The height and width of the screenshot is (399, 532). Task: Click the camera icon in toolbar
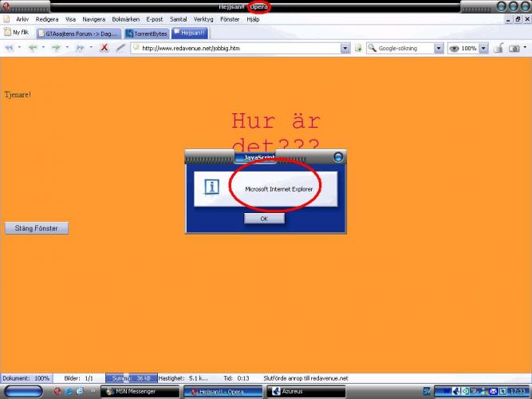coord(514,49)
